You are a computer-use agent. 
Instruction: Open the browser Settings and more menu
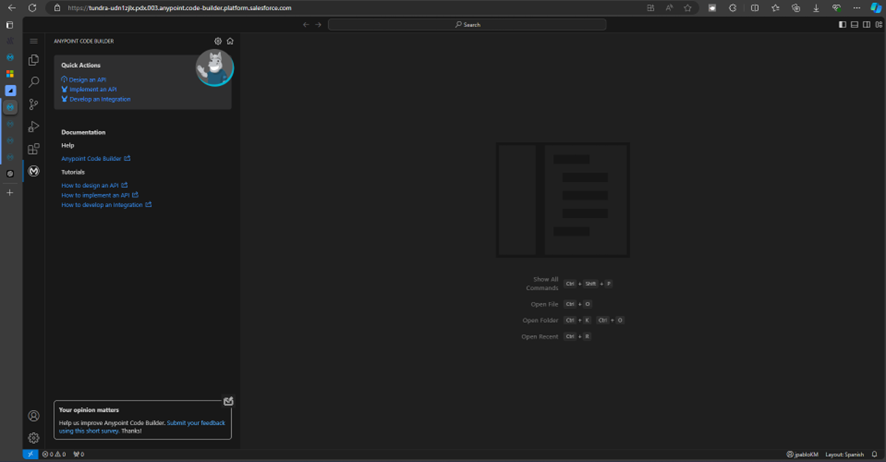pos(857,8)
